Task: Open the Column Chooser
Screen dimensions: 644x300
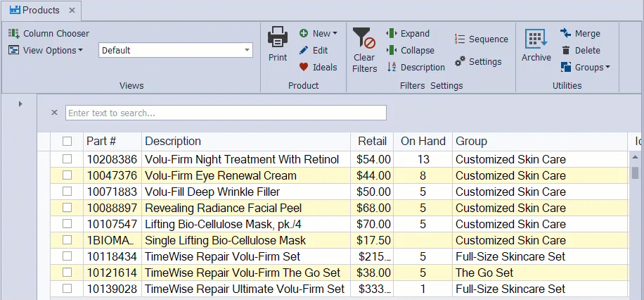Action: [49, 33]
